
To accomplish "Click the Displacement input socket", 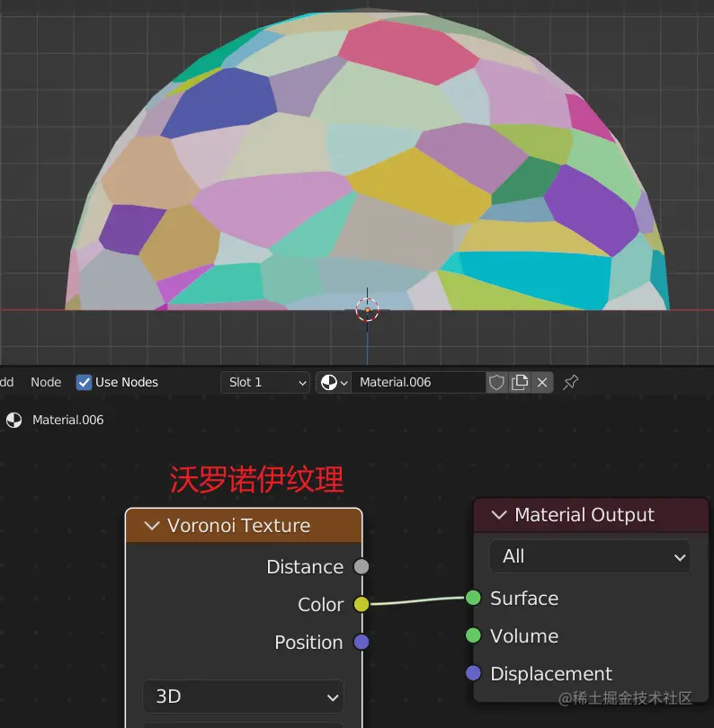I will [x=473, y=673].
